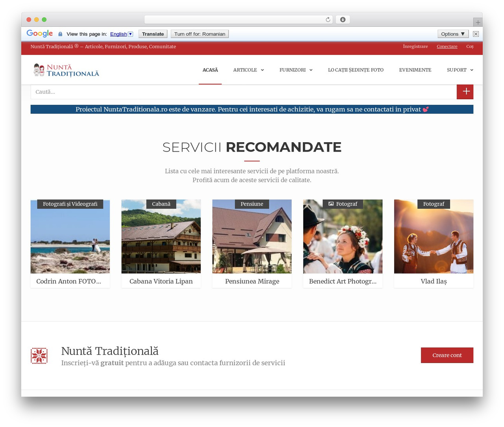Open a new browser tab with plus
The width and height of the screenshot is (504, 427).
coord(478,22)
